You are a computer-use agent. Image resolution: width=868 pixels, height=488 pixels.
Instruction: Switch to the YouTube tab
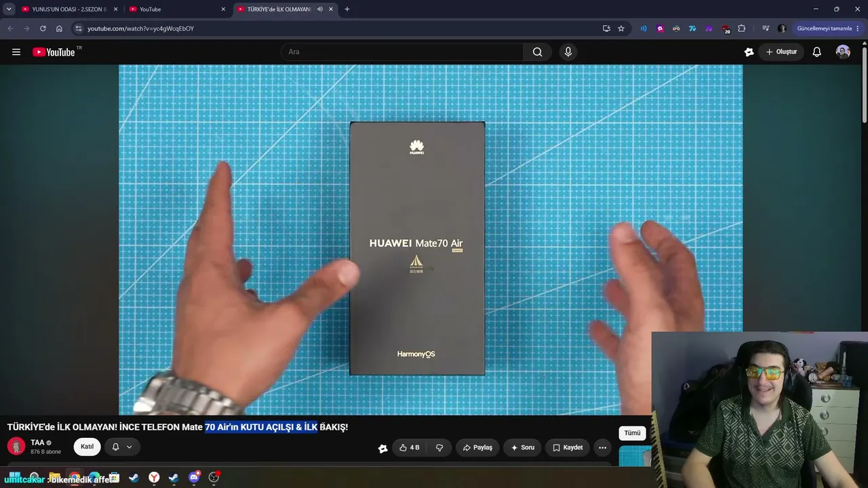point(178,9)
